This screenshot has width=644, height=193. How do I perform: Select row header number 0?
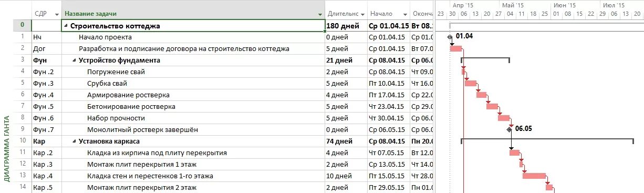tap(22, 26)
